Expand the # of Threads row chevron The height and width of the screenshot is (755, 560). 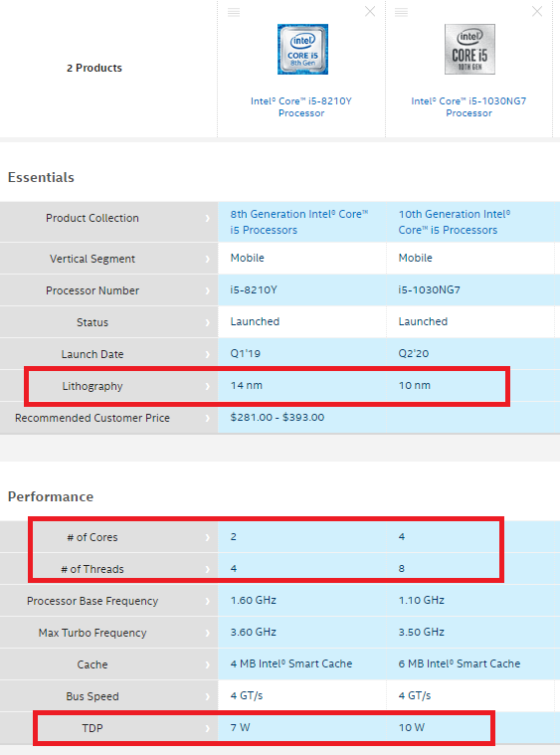coord(208,569)
